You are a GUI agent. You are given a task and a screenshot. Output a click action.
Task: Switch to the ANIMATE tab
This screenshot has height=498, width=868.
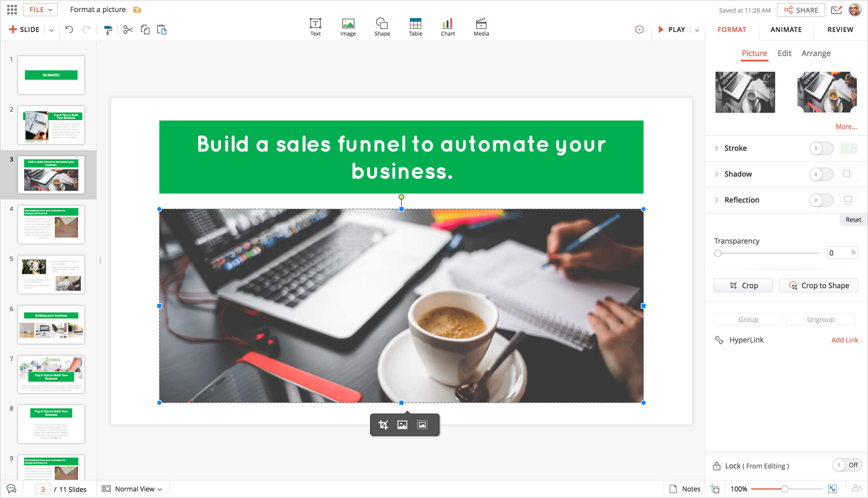tap(786, 30)
